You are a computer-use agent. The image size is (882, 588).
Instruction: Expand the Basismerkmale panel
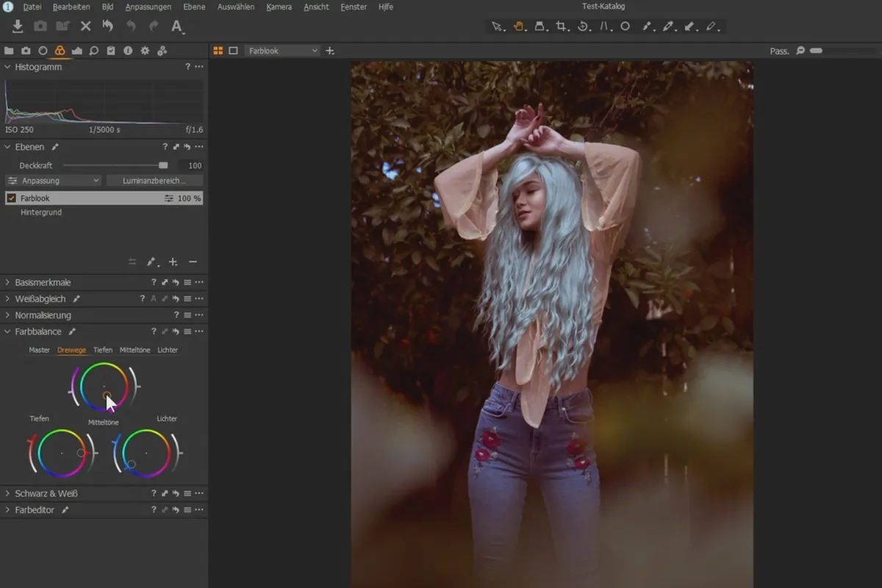click(8, 282)
